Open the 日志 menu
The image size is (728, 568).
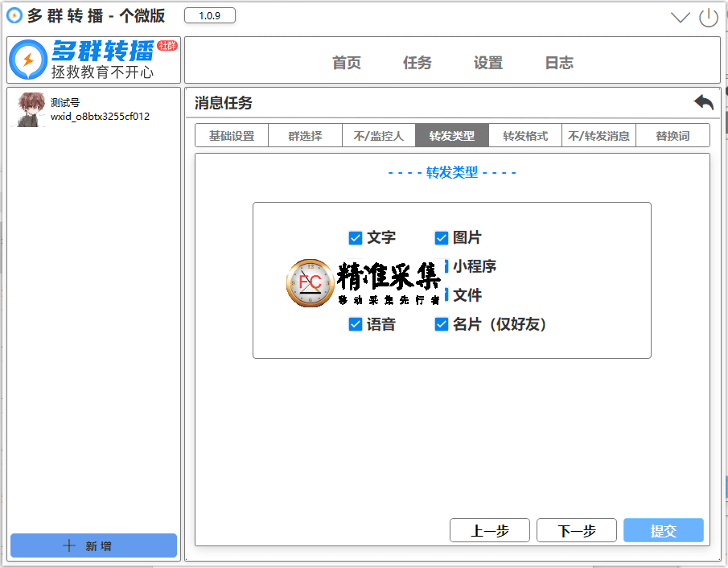(x=559, y=62)
